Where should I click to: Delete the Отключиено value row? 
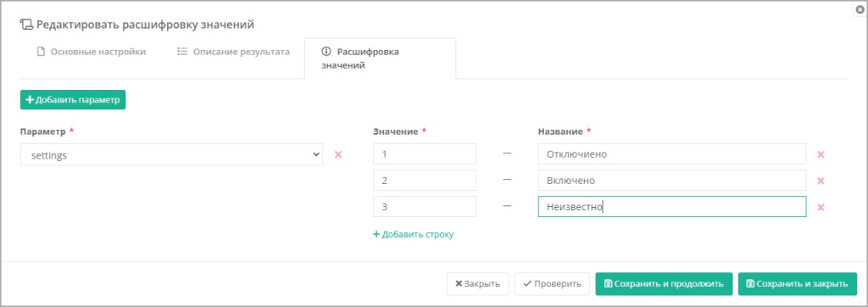(x=821, y=154)
